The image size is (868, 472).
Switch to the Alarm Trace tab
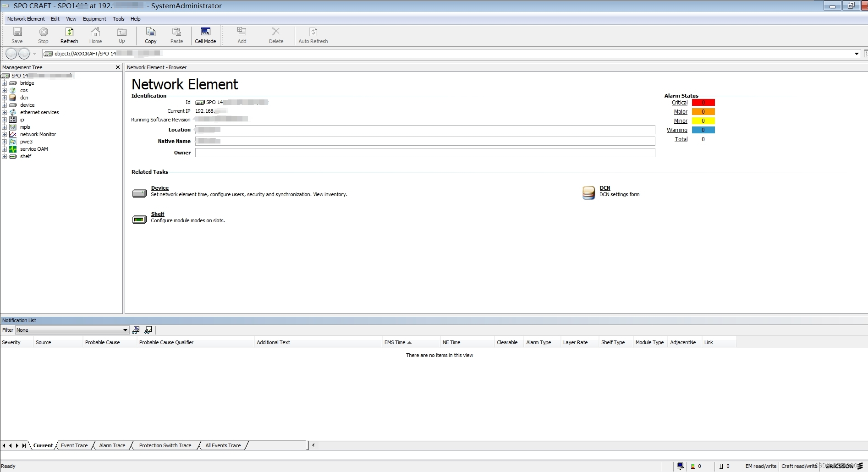[112, 445]
